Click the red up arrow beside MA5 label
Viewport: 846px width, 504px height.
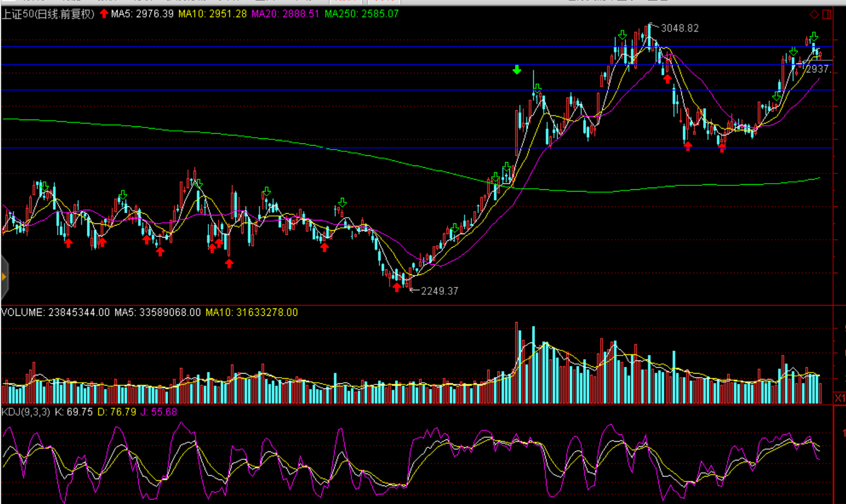pos(104,14)
